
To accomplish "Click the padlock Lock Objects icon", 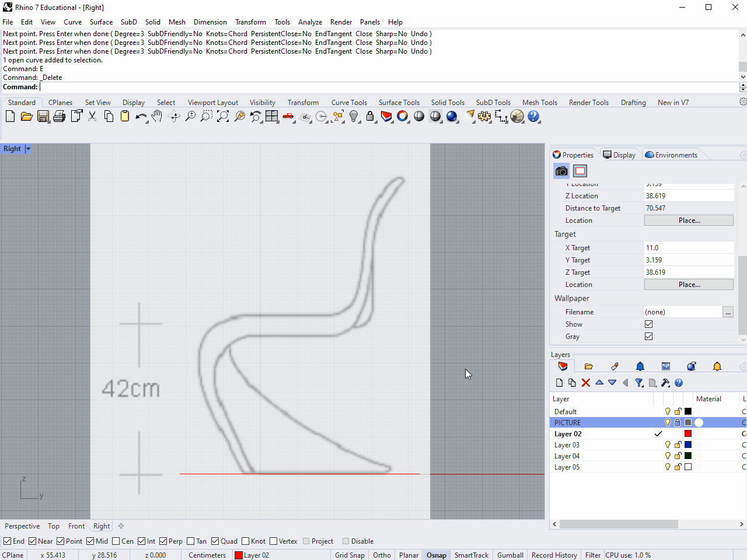I will 370,116.
